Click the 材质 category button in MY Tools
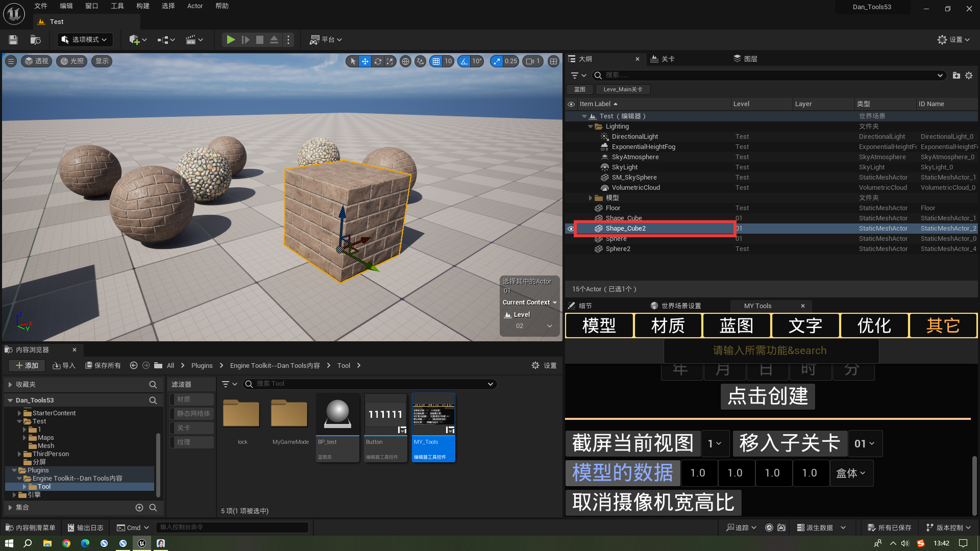Image resolution: width=980 pixels, height=551 pixels. pos(668,325)
